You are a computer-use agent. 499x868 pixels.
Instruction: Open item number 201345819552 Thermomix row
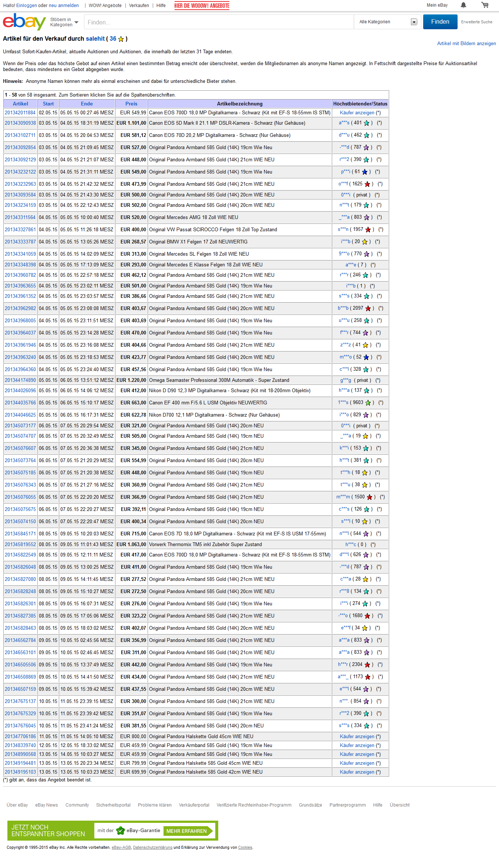(x=20, y=544)
